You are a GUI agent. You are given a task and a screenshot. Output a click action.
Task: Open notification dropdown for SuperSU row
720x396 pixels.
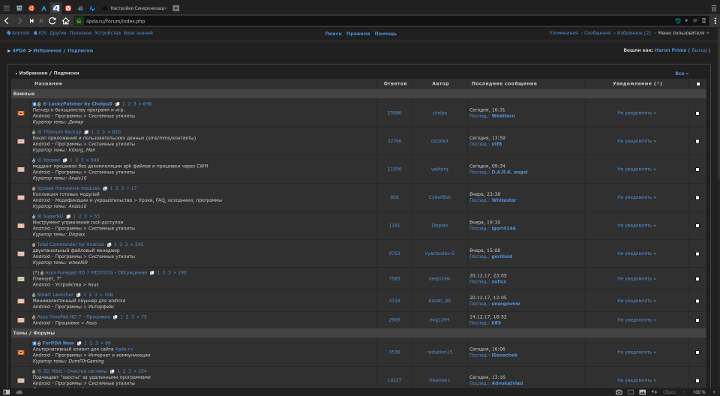pyautogui.click(x=636, y=225)
